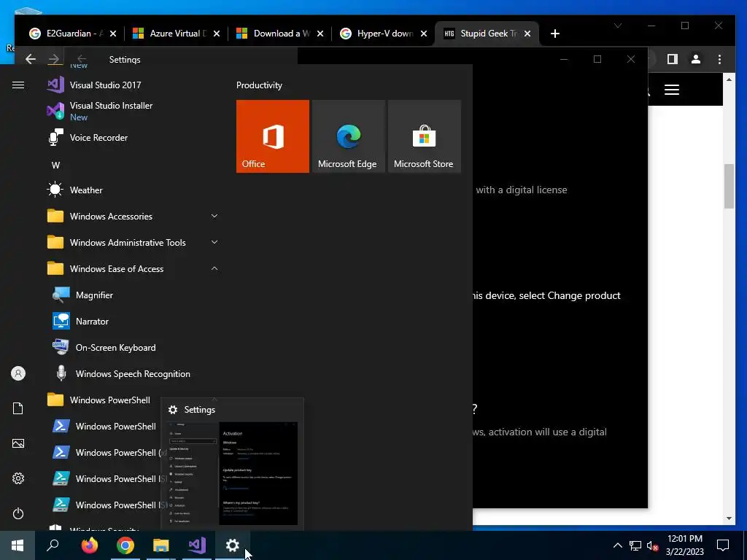Viewport: 747px width, 560px height.
Task: Open a new Chrome tab
Action: (555, 34)
